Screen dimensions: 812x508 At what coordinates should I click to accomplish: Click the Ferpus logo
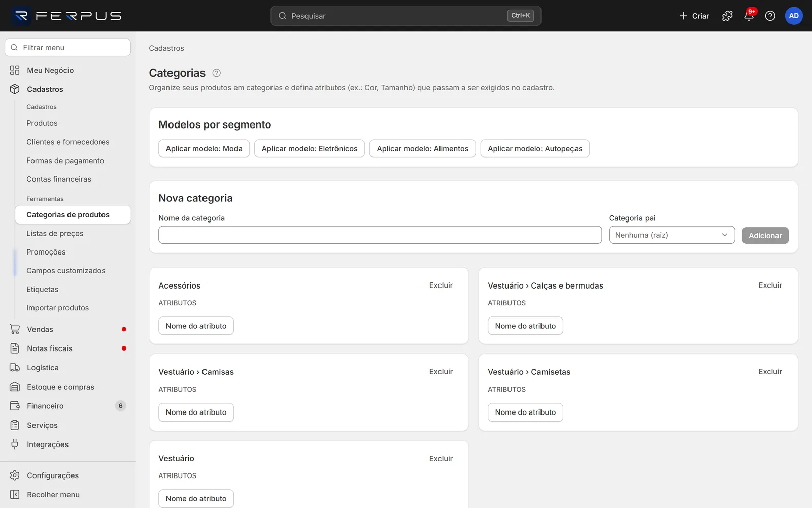click(67, 16)
